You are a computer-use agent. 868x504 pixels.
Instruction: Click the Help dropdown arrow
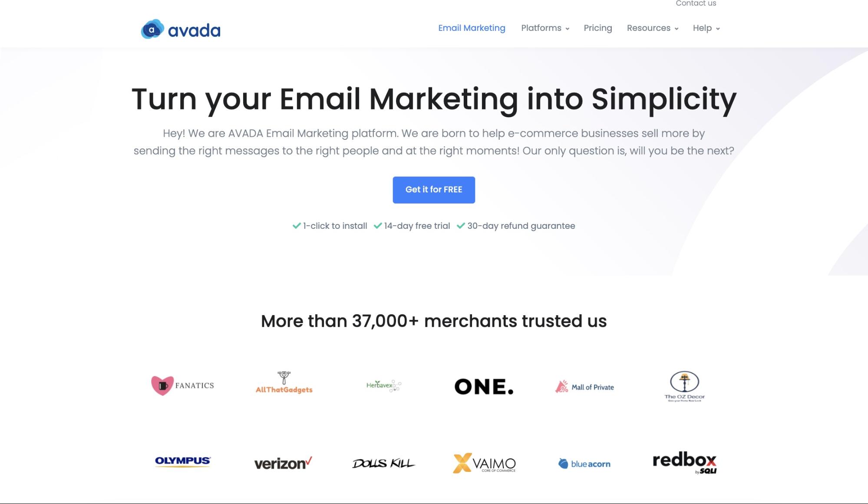718,29
